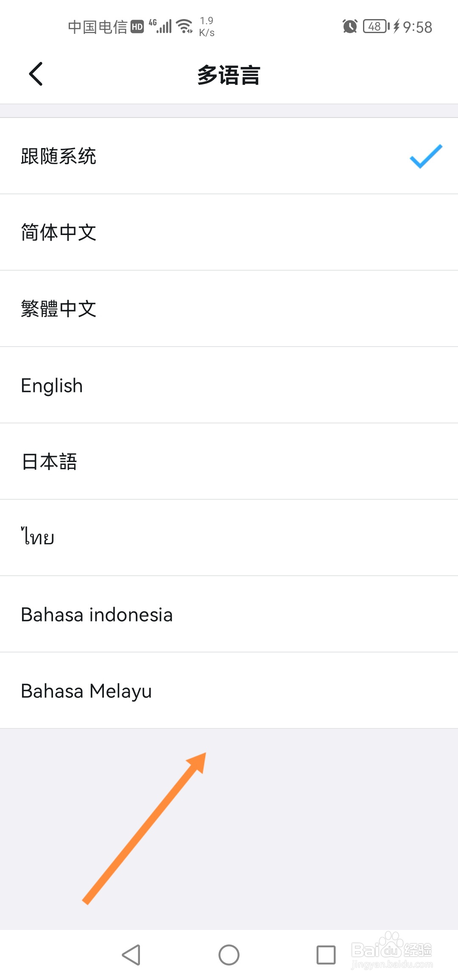Switch language to Bahasa indonesia
Image resolution: width=458 pixels, height=980 pixels.
click(97, 614)
